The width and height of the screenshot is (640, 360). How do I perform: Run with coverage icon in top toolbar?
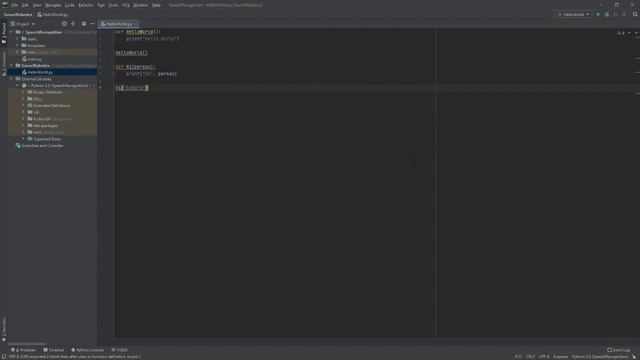tap(616, 14)
